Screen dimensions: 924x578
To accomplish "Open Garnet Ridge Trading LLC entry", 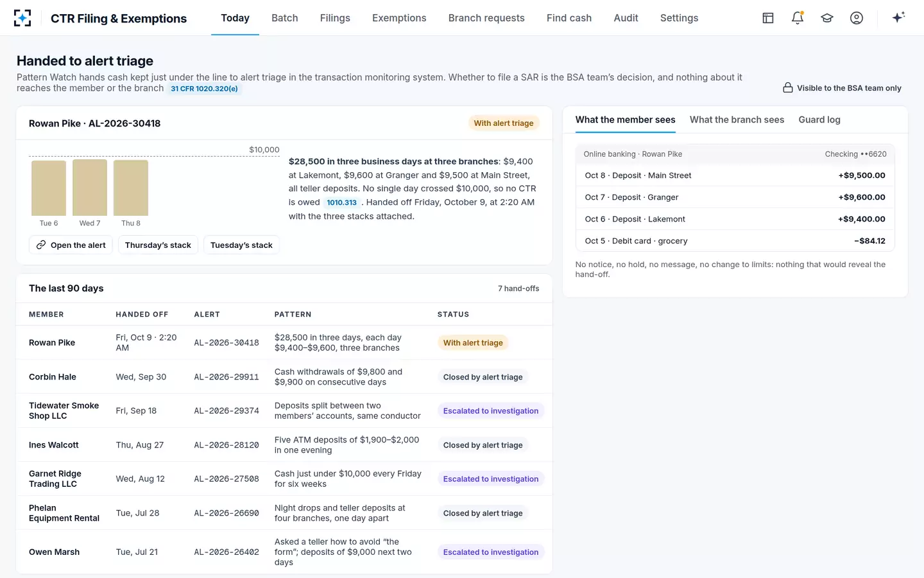I will [x=284, y=478].
